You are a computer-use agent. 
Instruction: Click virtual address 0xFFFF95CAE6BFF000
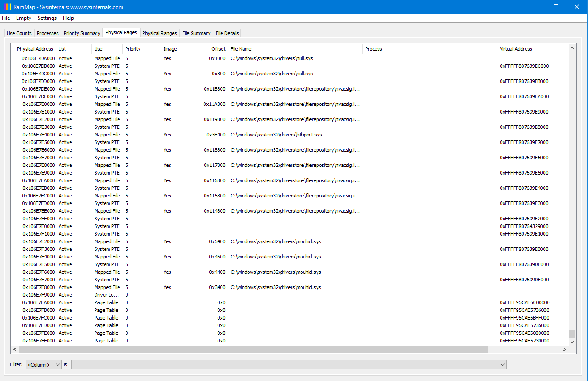tap(524, 318)
